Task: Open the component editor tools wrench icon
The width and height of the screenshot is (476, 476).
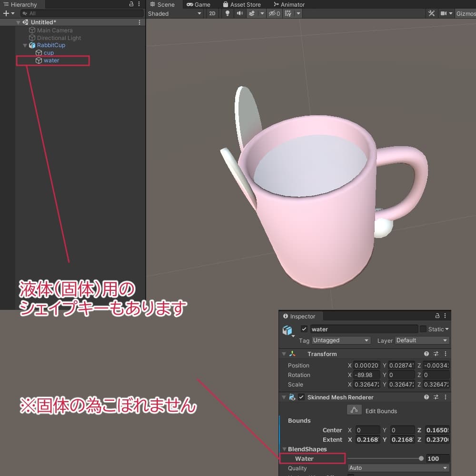Action: tap(431, 13)
